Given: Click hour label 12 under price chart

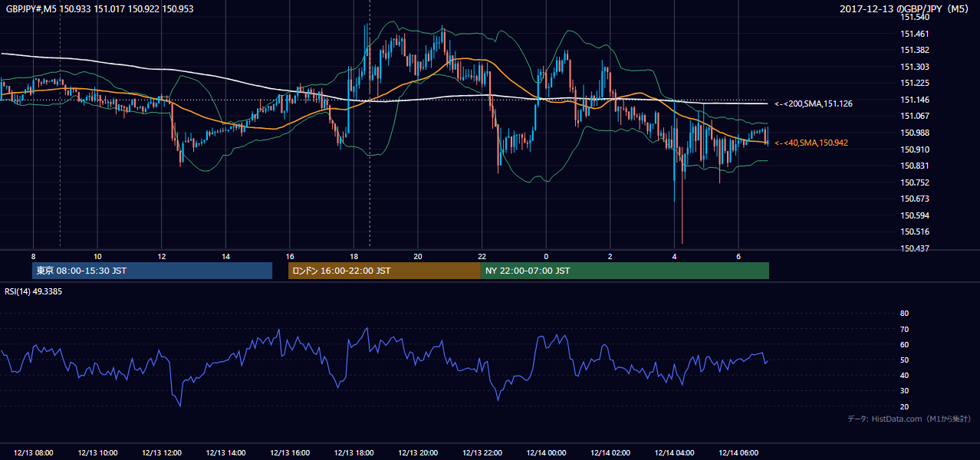Looking at the screenshot, I should (162, 256).
